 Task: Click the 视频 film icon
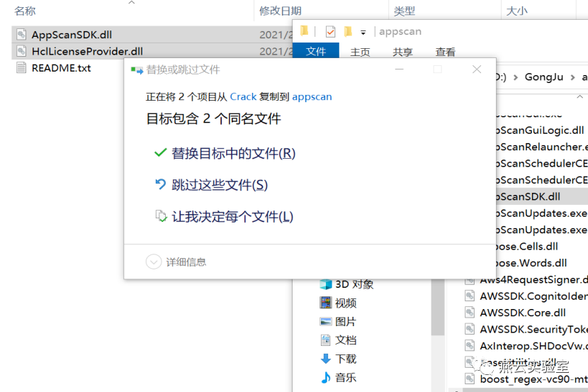click(326, 303)
